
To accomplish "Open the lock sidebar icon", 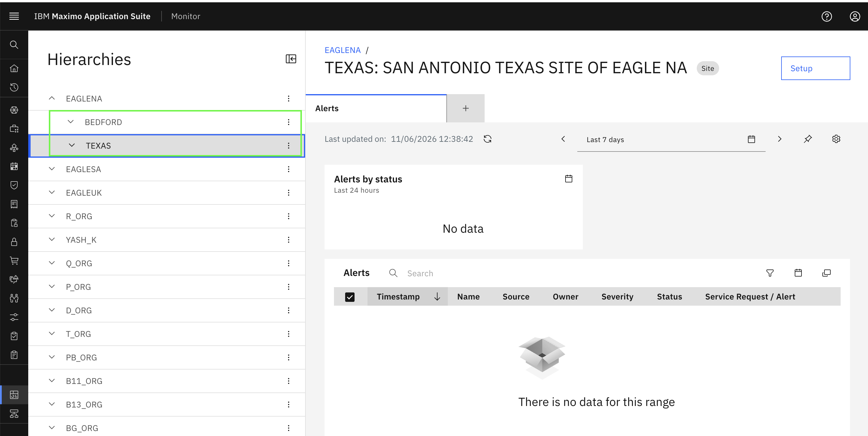I will (14, 242).
